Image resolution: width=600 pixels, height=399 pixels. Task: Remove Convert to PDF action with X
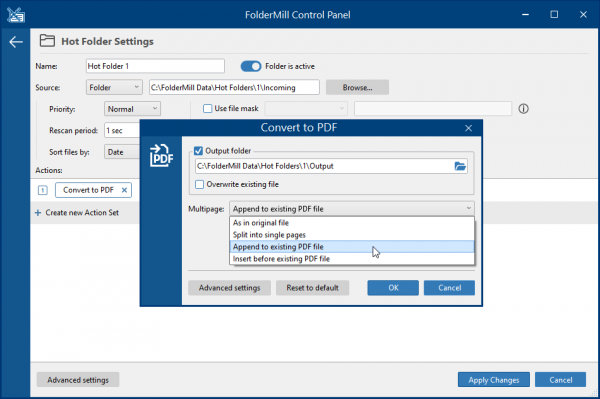pos(124,190)
